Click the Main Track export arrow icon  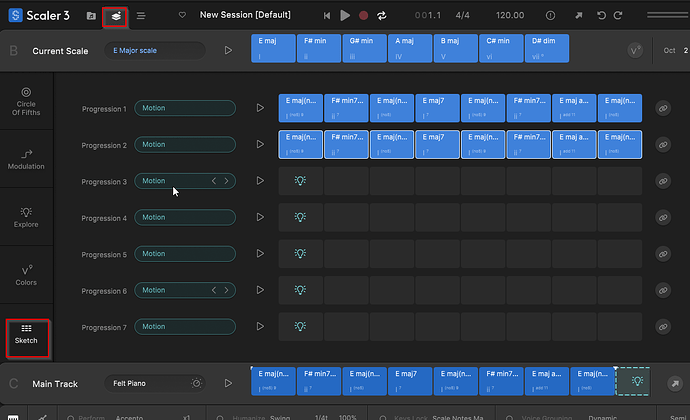[675, 383]
